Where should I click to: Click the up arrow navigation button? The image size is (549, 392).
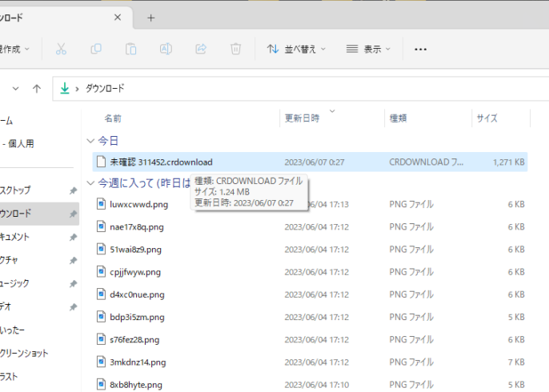pos(36,88)
